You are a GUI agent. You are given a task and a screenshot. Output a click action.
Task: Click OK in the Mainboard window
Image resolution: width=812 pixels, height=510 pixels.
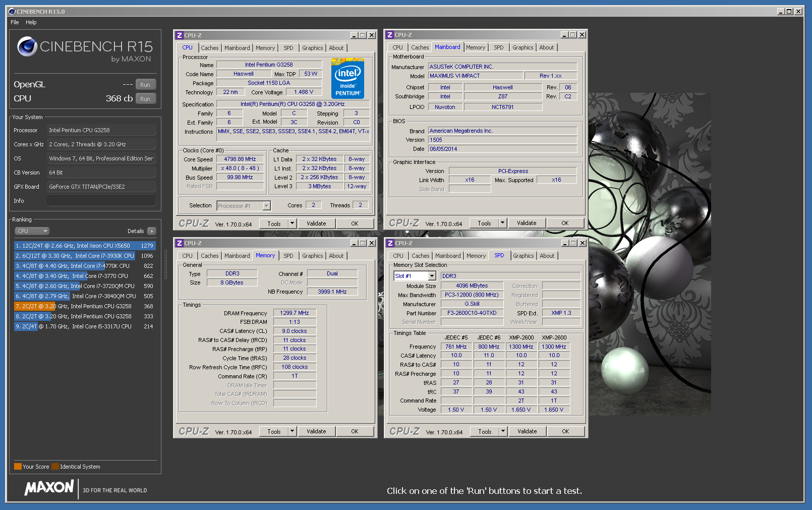(x=565, y=223)
